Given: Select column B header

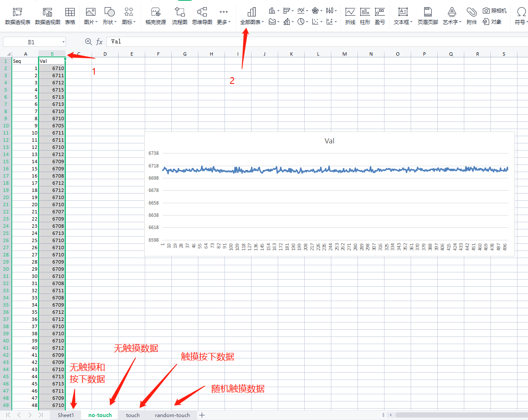Looking at the screenshot, I should (x=52, y=54).
